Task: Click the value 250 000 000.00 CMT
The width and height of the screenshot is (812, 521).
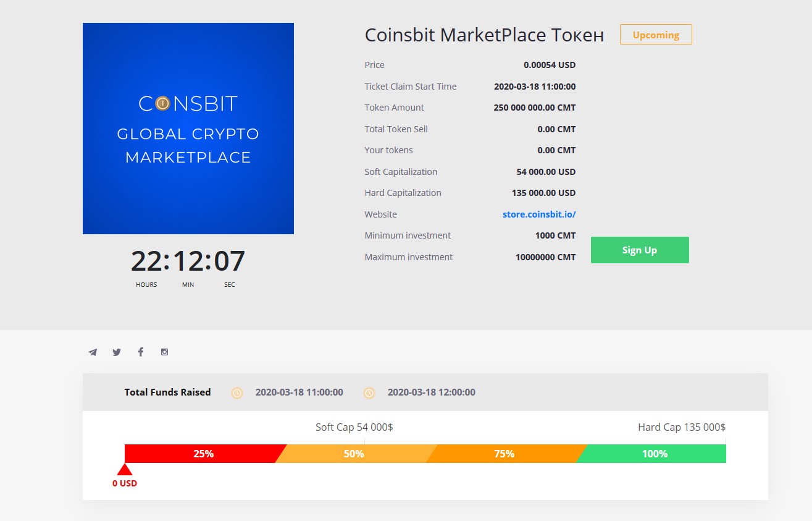Action: coord(535,108)
